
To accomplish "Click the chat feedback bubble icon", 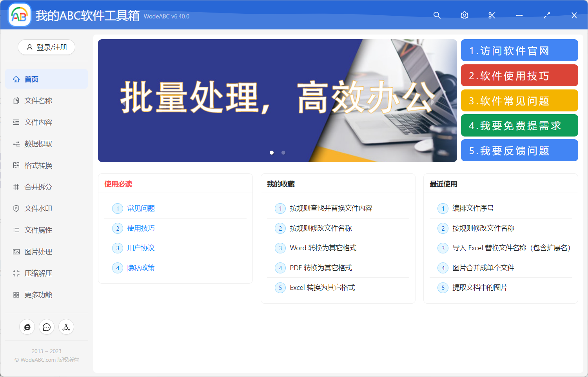I will [47, 327].
